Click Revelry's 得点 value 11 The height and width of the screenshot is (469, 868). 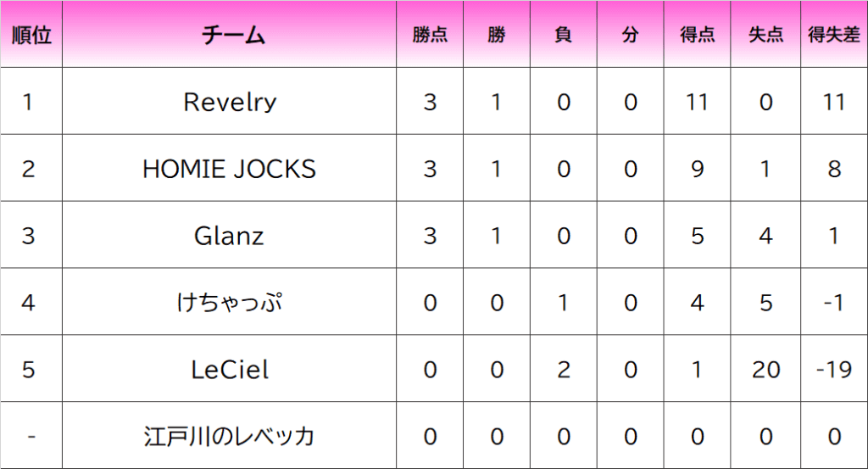[x=697, y=101]
